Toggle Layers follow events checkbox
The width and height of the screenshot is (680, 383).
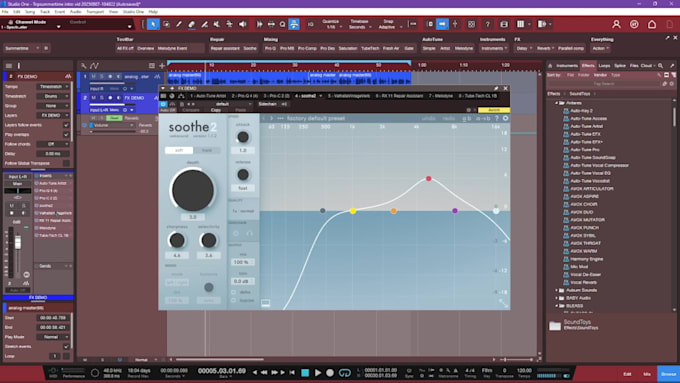tap(66, 125)
